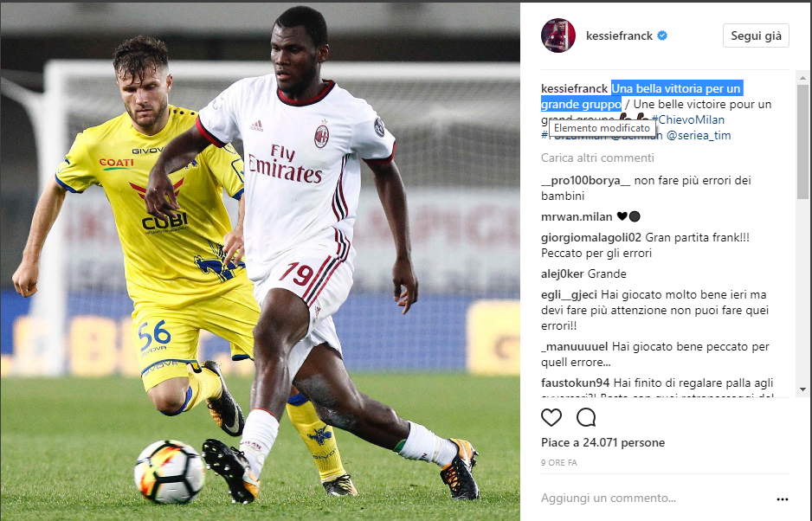Click the comments scrollbar thumb

[802, 141]
